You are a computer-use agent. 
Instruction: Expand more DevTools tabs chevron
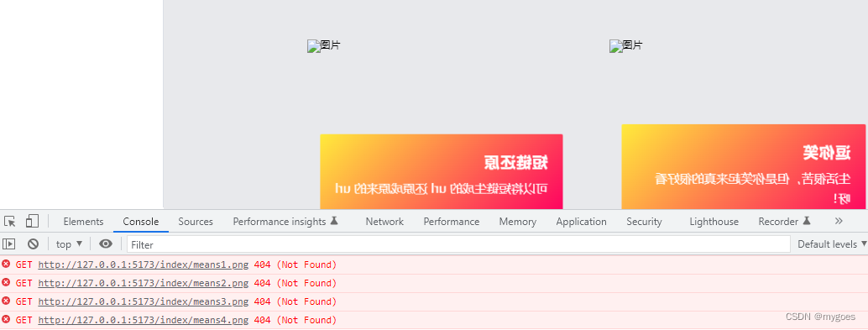click(838, 221)
